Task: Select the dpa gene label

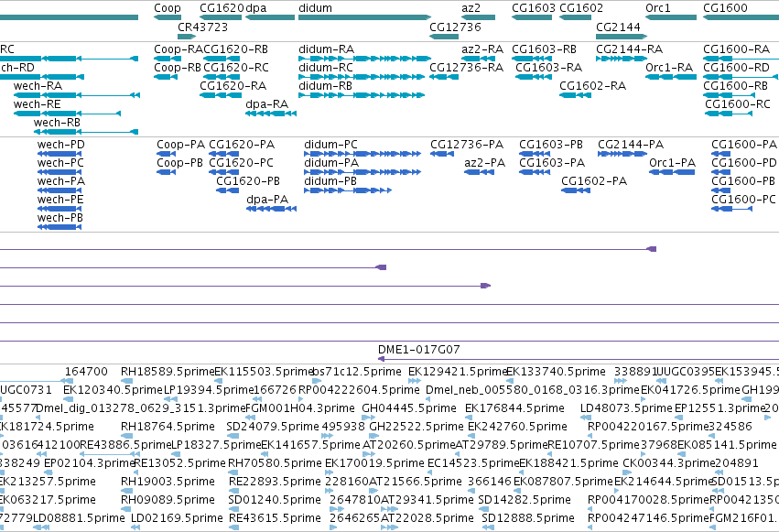Action: click(256, 8)
